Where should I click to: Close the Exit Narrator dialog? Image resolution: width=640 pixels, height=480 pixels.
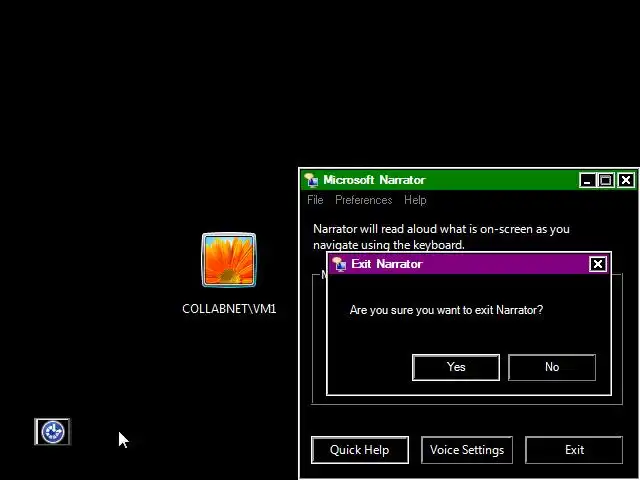click(x=598, y=264)
